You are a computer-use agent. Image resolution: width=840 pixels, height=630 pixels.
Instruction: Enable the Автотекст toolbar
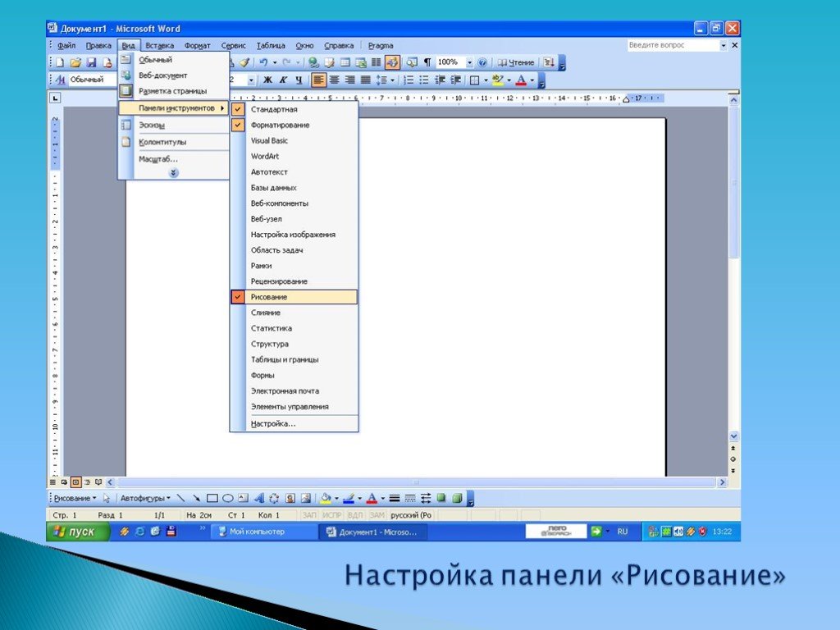pyautogui.click(x=294, y=172)
